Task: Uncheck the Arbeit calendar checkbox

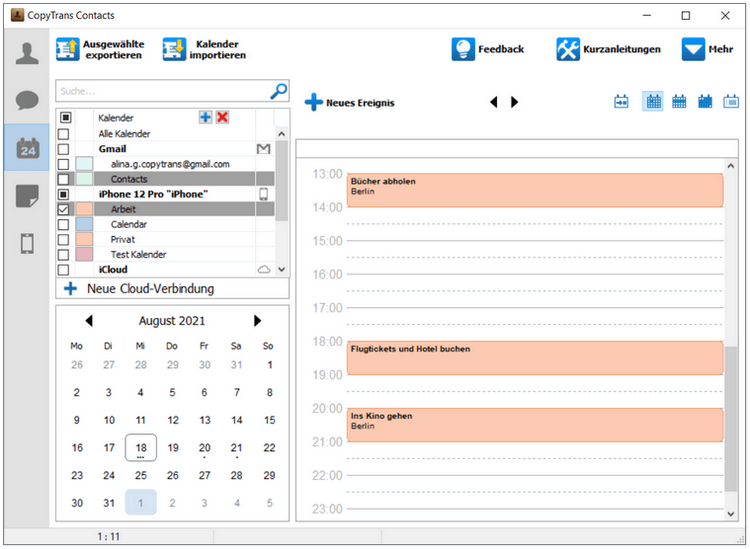Action: click(x=63, y=209)
